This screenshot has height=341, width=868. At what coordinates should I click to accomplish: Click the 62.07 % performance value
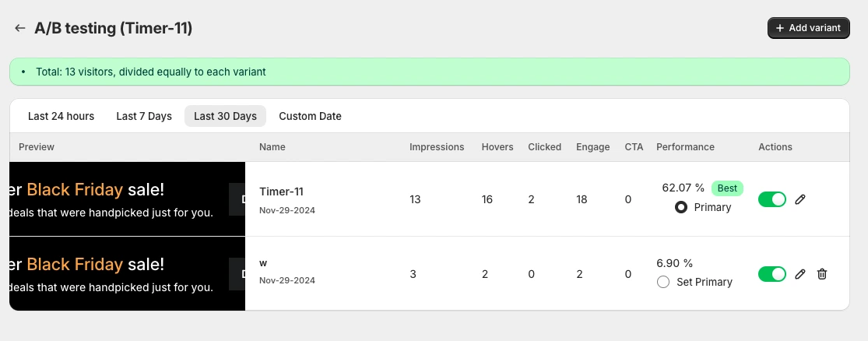click(683, 188)
